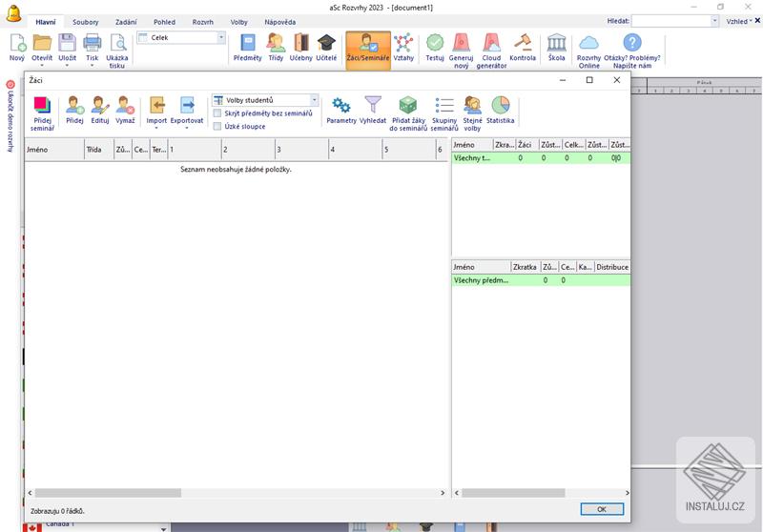Image resolution: width=763 pixels, height=532 pixels.
Task: Open the Celek view combo box
Action: click(x=181, y=37)
